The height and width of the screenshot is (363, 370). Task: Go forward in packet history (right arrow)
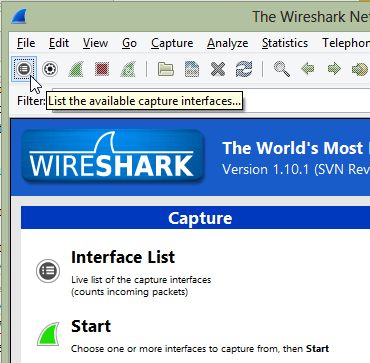coord(334,69)
